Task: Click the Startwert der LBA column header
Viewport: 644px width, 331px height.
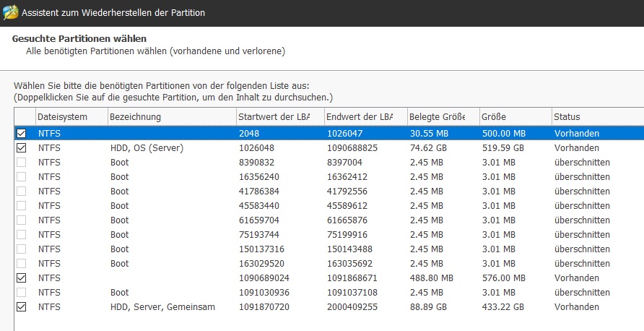Action: click(x=279, y=117)
